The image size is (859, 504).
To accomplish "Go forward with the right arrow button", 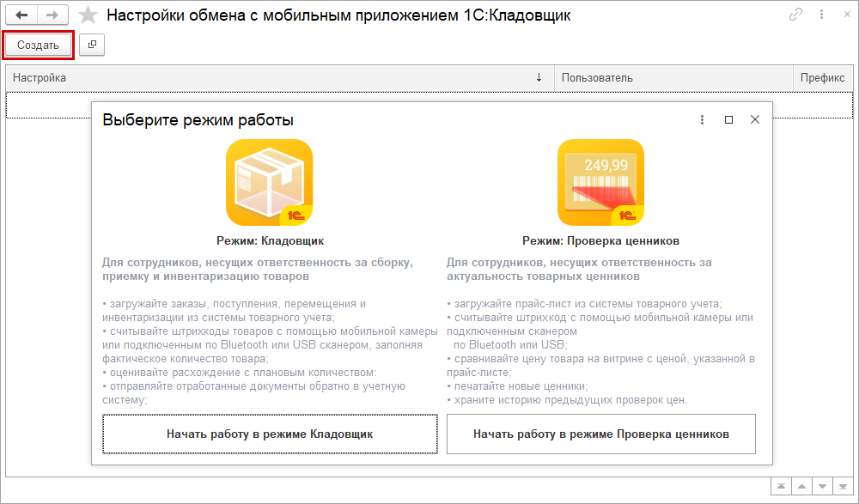I will tap(52, 15).
